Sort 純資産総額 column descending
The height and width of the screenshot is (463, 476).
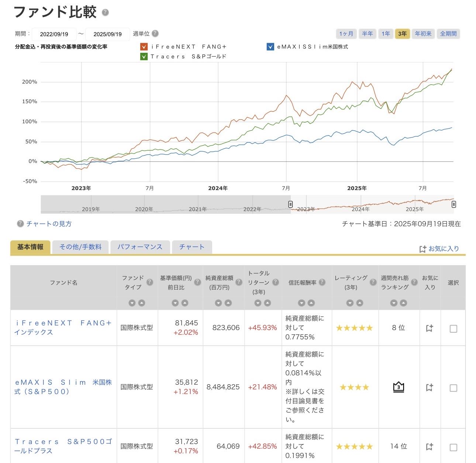[218, 303]
